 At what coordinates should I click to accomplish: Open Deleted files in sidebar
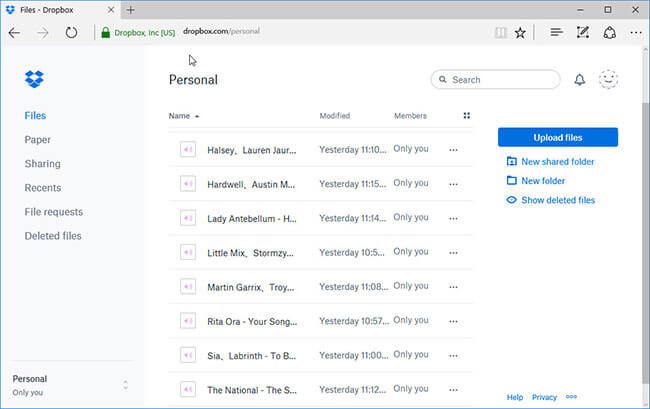point(53,236)
